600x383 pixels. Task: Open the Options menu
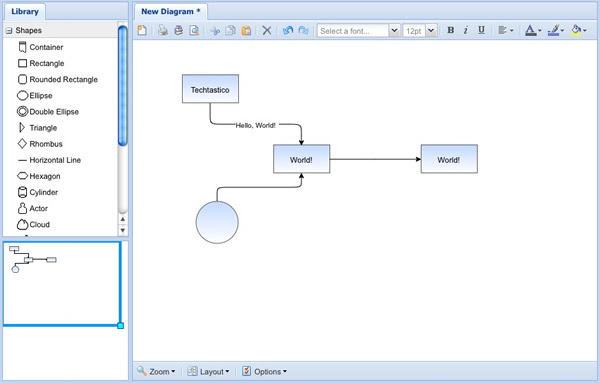[264, 372]
